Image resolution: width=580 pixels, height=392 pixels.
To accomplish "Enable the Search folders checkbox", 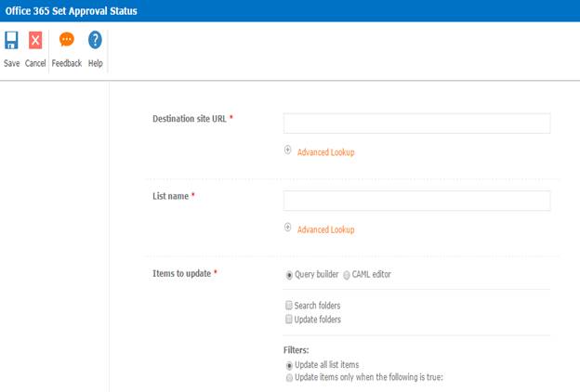I will coord(288,305).
